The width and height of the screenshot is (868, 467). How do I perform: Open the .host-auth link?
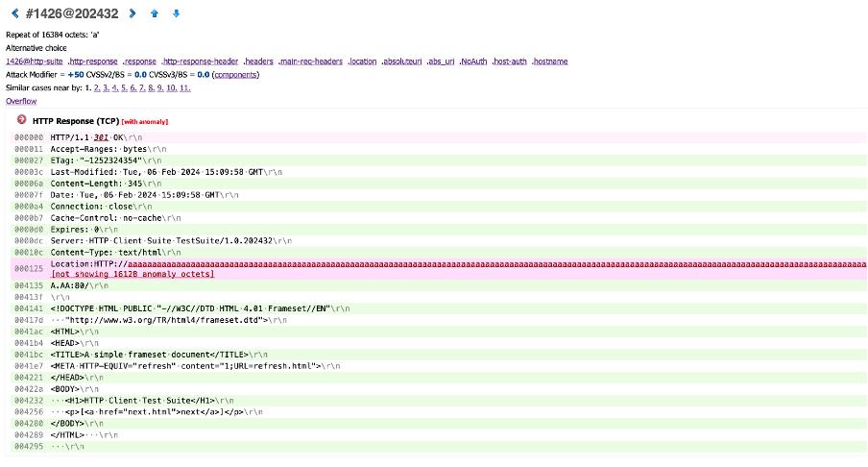pyautogui.click(x=509, y=61)
